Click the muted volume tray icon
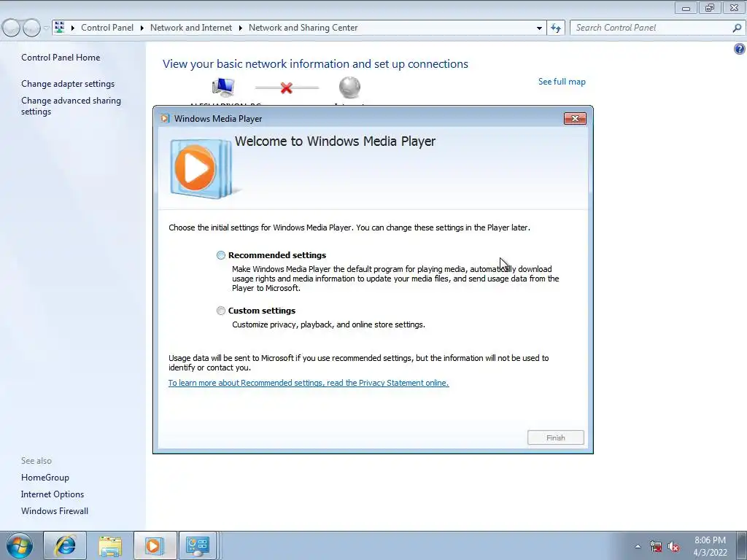 (x=673, y=546)
